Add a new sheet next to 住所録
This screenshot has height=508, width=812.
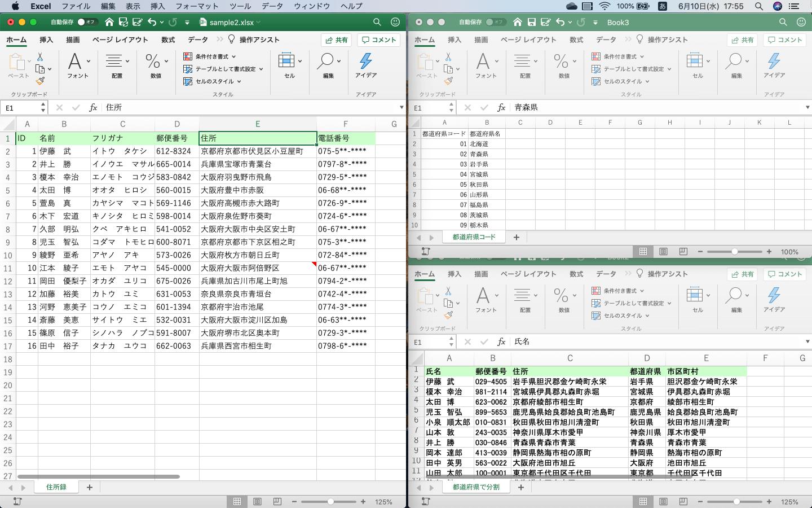tap(90, 487)
